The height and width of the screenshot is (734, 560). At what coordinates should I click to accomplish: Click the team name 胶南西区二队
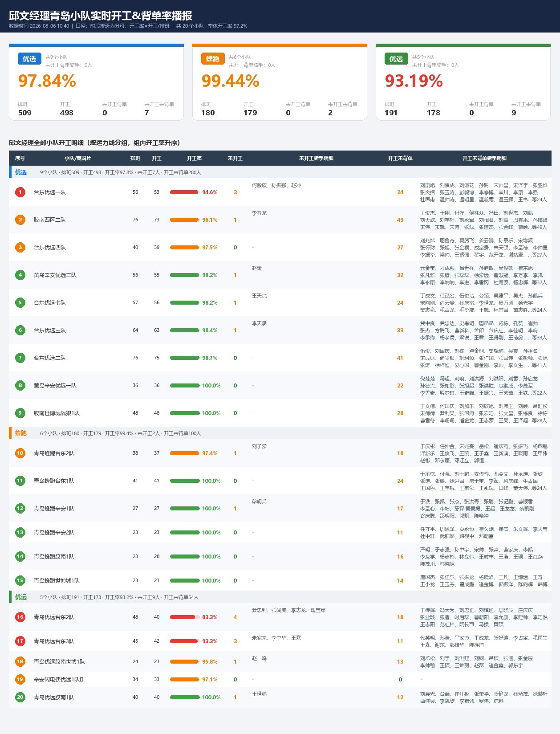coord(50,220)
